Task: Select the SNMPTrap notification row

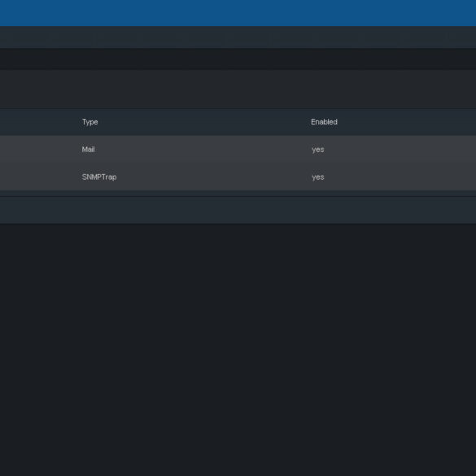Action: pyautogui.click(x=238, y=177)
